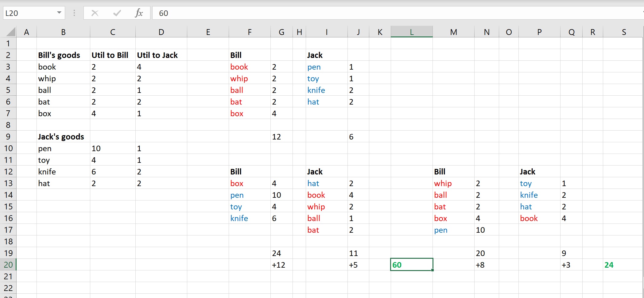The image size is (644, 298).
Task: Select row 9 header
Action: 8,137
